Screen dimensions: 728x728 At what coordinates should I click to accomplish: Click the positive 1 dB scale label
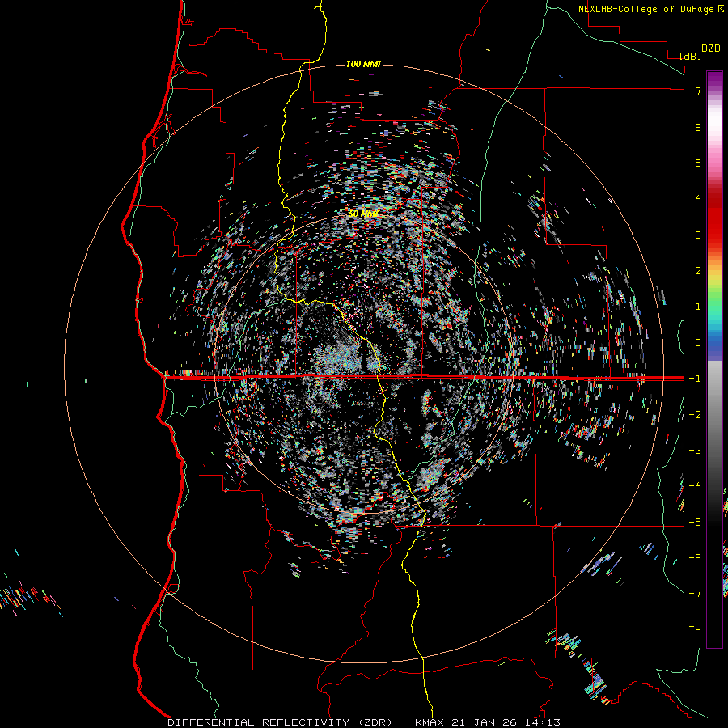tap(698, 307)
